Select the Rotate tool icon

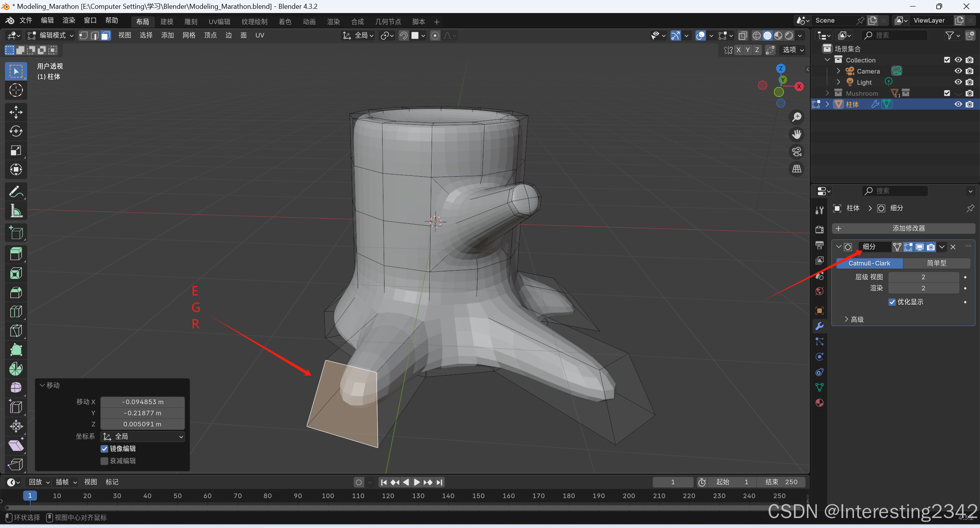(x=16, y=131)
